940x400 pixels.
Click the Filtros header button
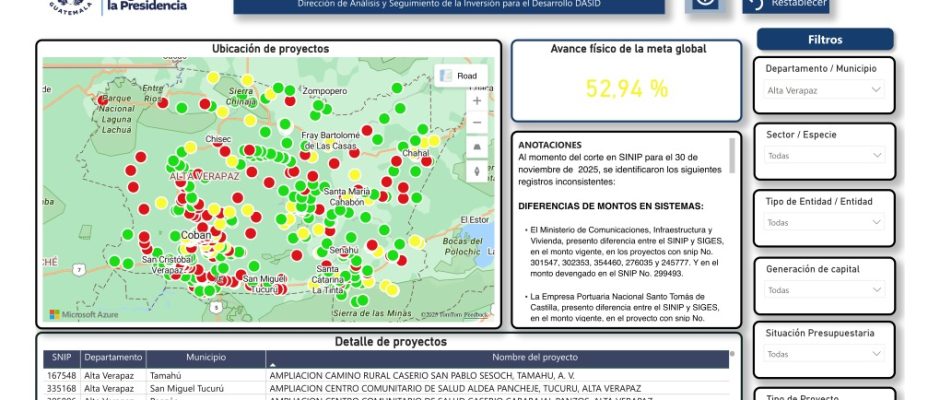824,40
